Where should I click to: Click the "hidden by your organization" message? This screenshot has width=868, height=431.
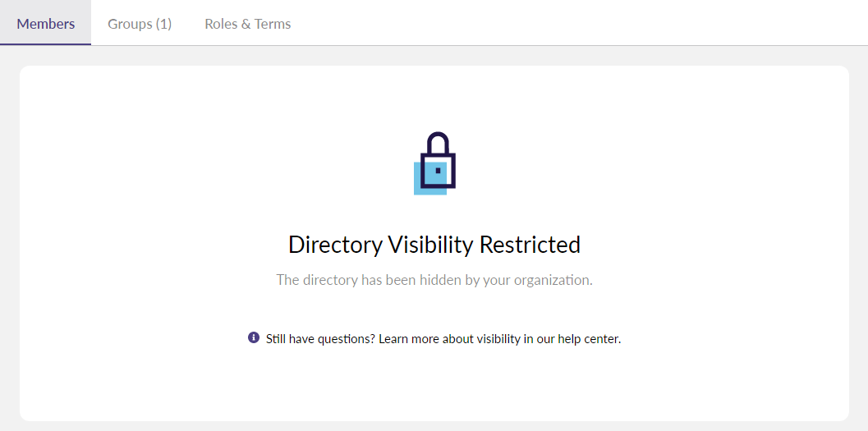(x=434, y=280)
